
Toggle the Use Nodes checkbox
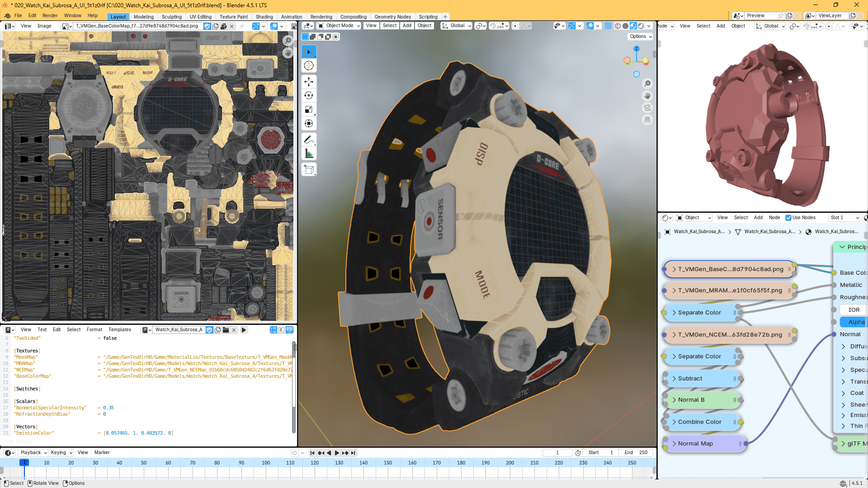click(x=788, y=218)
